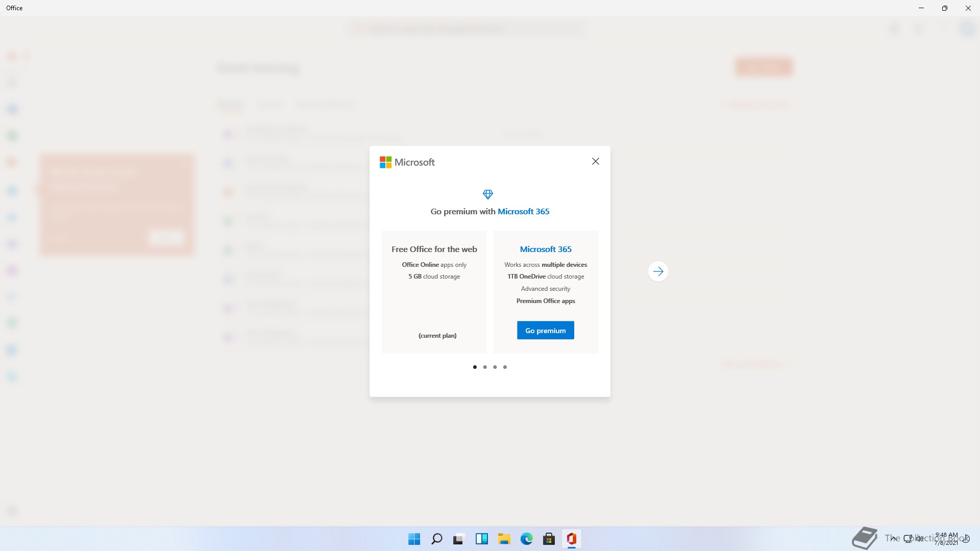Open the Windows Start menu
The height and width of the screenshot is (551, 980).
(414, 539)
